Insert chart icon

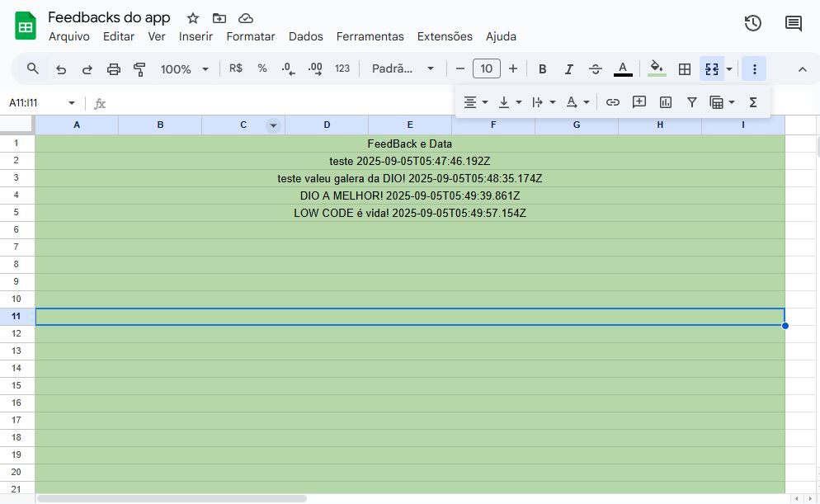click(665, 102)
